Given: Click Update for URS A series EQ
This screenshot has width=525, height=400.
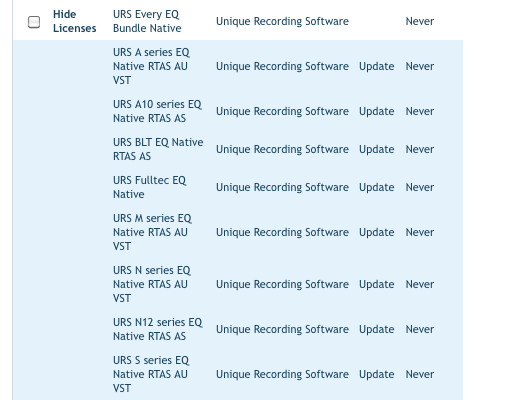Looking at the screenshot, I should click(x=376, y=66).
